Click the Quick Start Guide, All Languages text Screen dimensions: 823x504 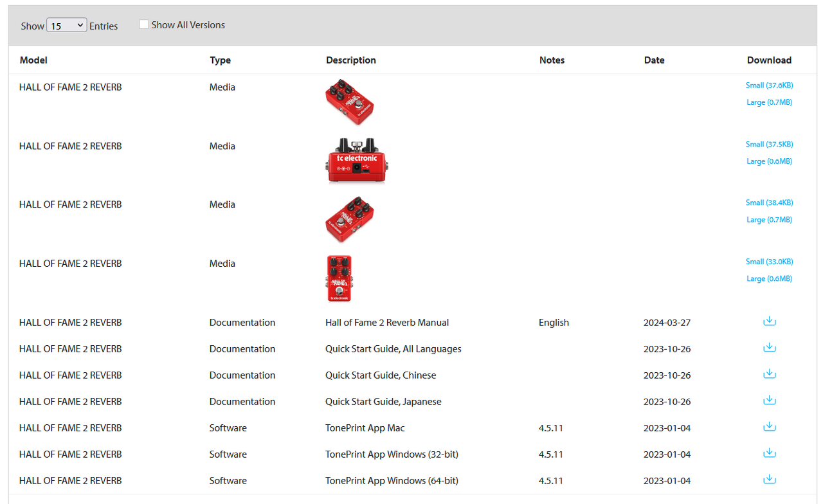(x=393, y=349)
